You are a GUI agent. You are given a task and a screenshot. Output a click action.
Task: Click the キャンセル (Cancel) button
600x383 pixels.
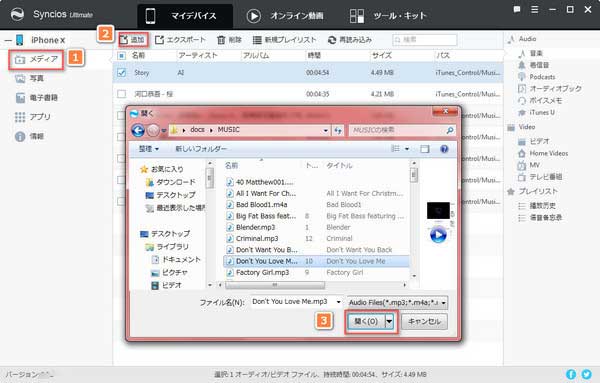424,321
